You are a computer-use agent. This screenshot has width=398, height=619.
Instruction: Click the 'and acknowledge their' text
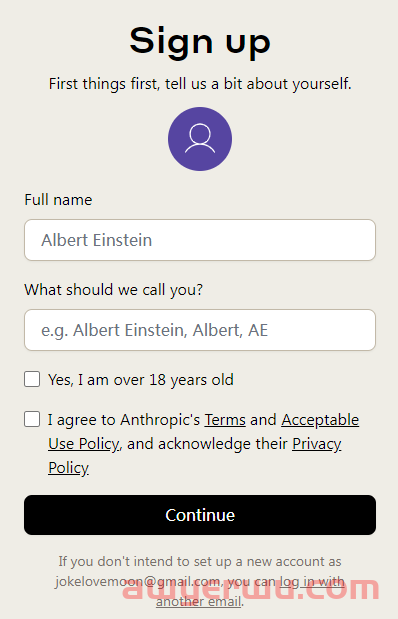click(207, 444)
